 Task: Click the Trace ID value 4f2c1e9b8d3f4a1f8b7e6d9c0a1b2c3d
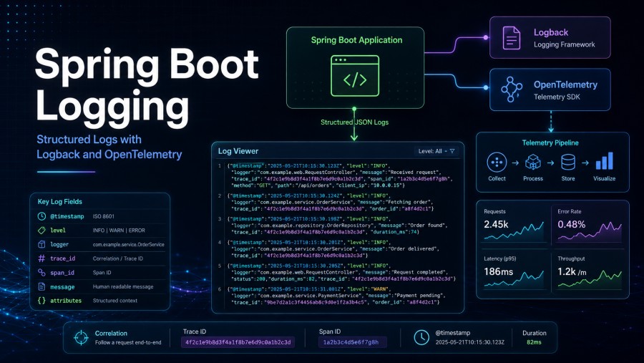(238, 342)
